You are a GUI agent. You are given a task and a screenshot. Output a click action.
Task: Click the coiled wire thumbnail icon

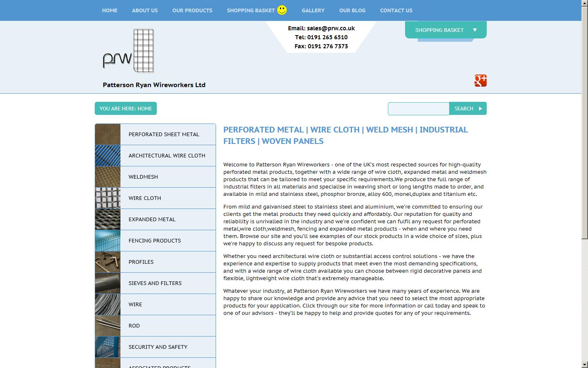[x=107, y=304]
